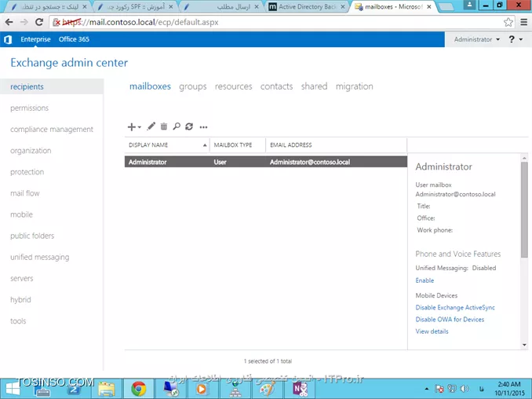Click Chrome user profile button
The width and height of the screenshot is (532, 399).
click(x=469, y=5)
